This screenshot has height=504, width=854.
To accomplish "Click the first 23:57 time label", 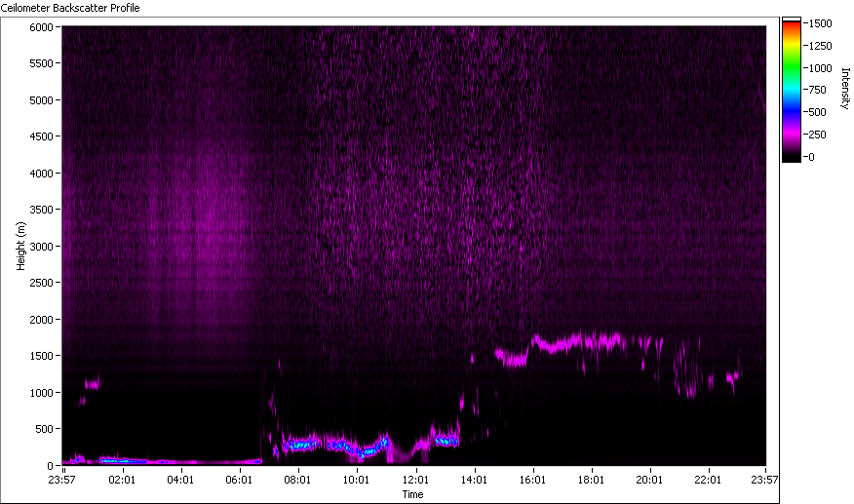I will (x=61, y=480).
